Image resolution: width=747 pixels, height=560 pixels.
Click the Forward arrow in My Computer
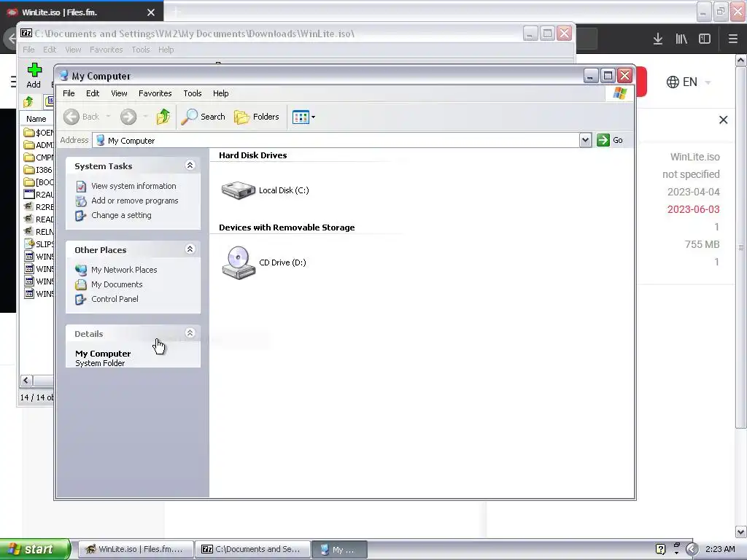click(x=128, y=117)
